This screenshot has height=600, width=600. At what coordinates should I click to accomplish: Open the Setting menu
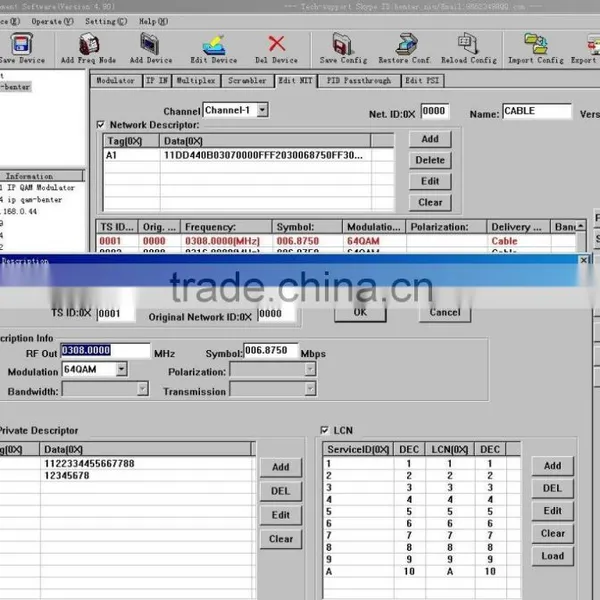106,21
